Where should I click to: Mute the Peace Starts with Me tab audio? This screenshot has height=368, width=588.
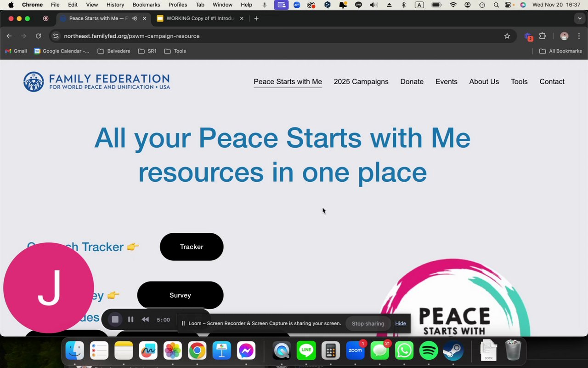point(135,18)
